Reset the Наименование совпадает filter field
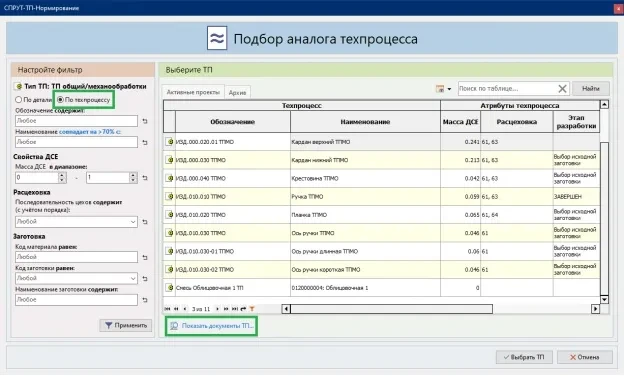Viewport: 624px width, 376px height. point(145,142)
